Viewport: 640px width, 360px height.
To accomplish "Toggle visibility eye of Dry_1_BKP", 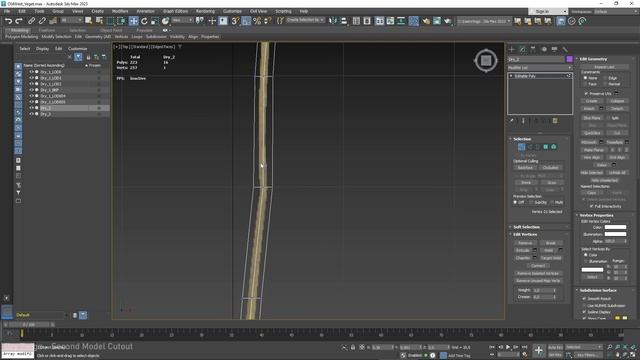I will tap(31, 90).
